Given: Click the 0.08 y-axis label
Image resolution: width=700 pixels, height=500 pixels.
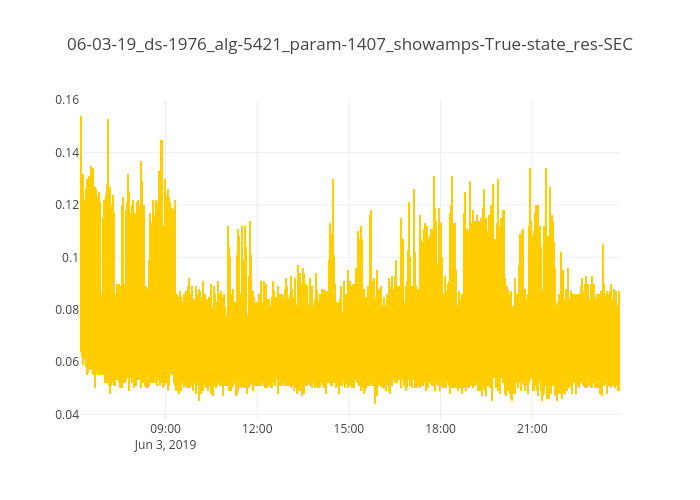Looking at the screenshot, I should pyautogui.click(x=67, y=309).
